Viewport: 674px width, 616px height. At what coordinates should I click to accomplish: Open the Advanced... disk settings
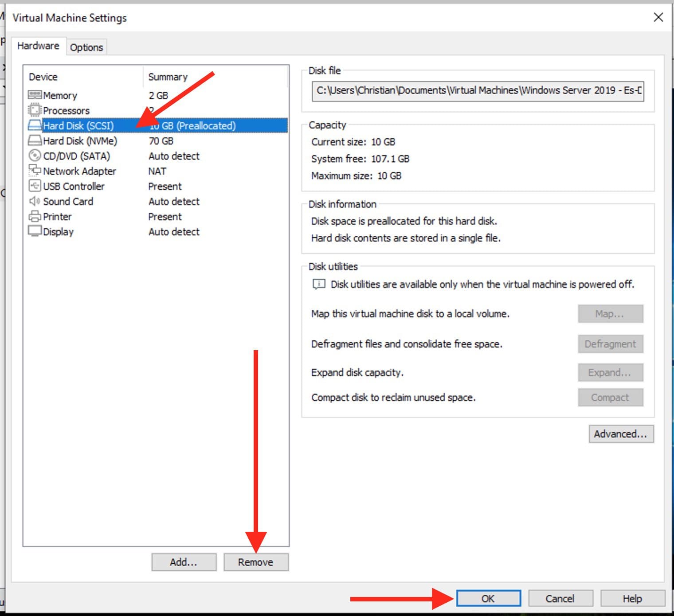(x=620, y=434)
